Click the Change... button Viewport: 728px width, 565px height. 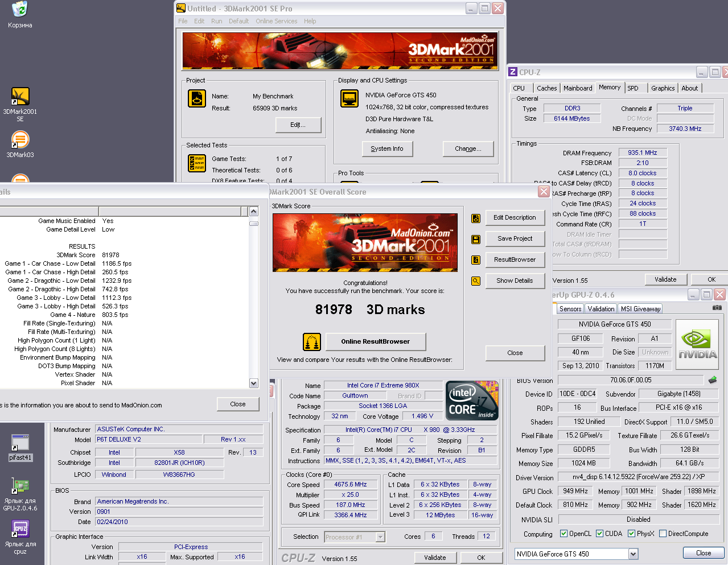pyautogui.click(x=468, y=149)
